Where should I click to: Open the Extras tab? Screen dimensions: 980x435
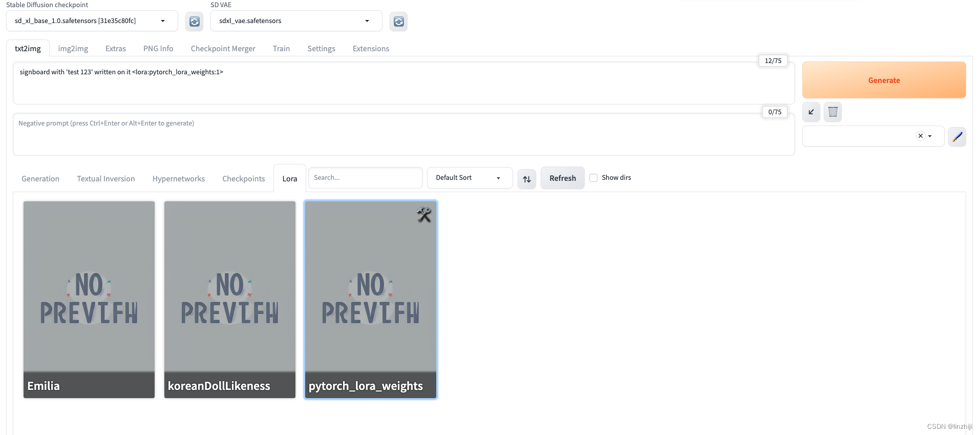(x=116, y=49)
